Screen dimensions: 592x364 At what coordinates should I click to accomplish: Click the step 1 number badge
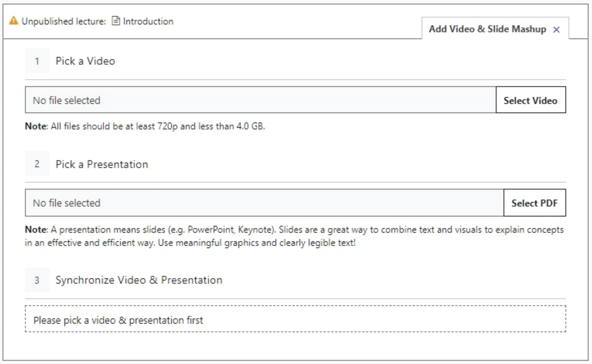point(37,61)
